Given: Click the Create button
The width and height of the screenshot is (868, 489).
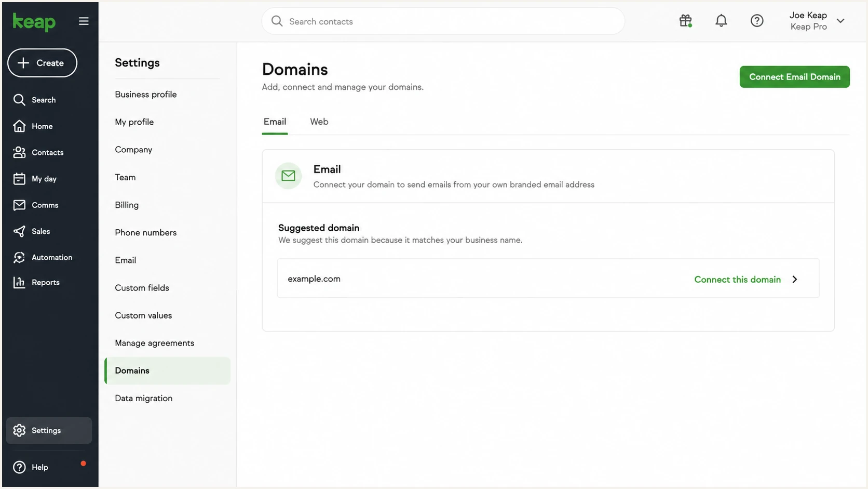Looking at the screenshot, I should click(42, 63).
